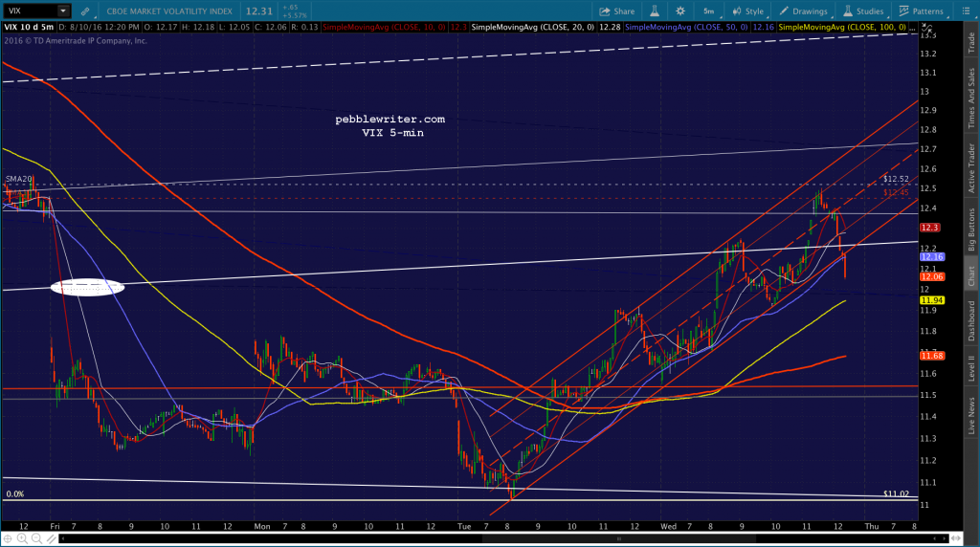This screenshot has width=980, height=547.
Task: Click the white ellipse drawing on chart
Action: [x=87, y=287]
